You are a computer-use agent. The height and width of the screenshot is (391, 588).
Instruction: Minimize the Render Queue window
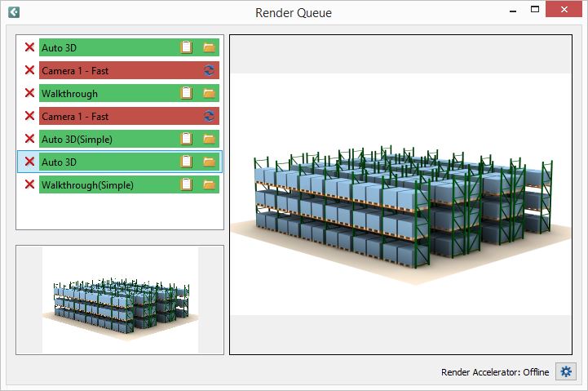point(513,10)
